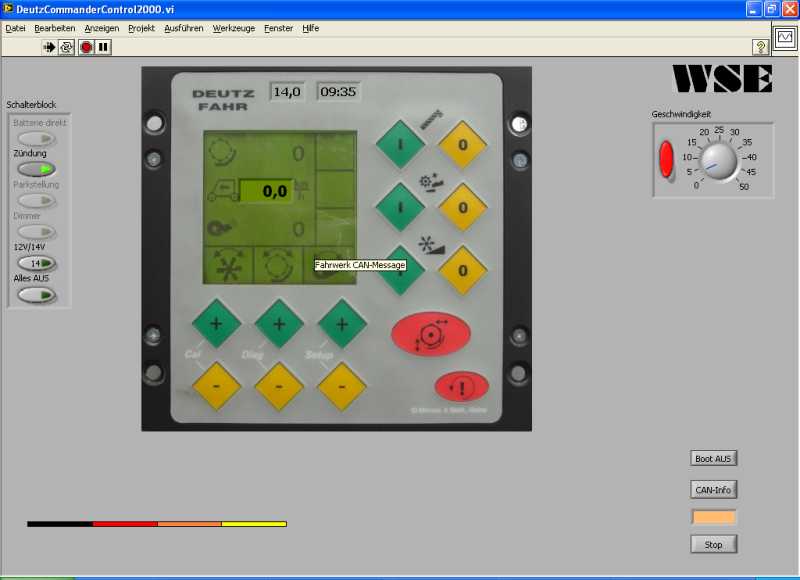Click the Run Continuously toolbar icon
The image size is (800, 580).
click(x=66, y=47)
